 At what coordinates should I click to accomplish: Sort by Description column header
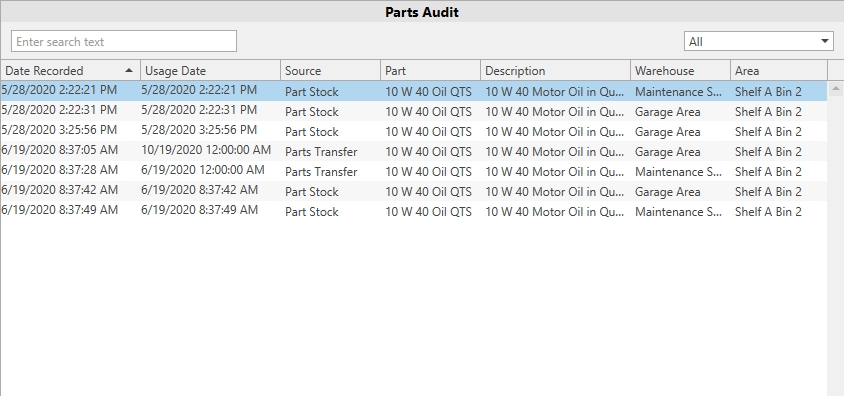tap(555, 70)
